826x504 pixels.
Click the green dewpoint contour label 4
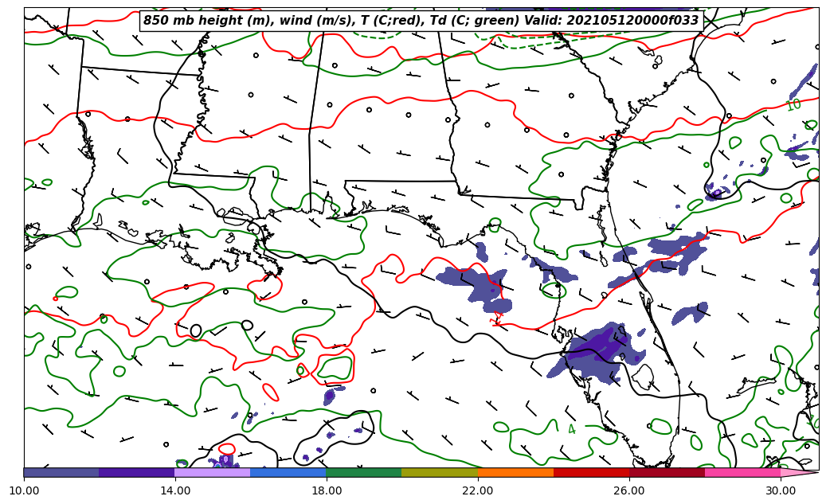click(572, 429)
